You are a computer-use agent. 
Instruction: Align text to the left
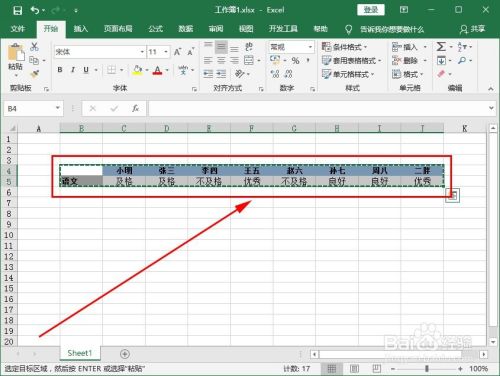[208, 60]
